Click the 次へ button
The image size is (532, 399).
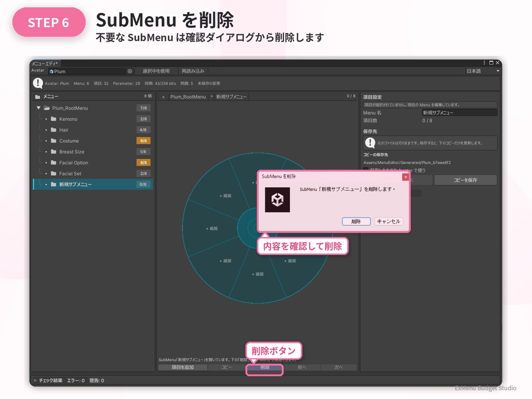click(x=339, y=367)
